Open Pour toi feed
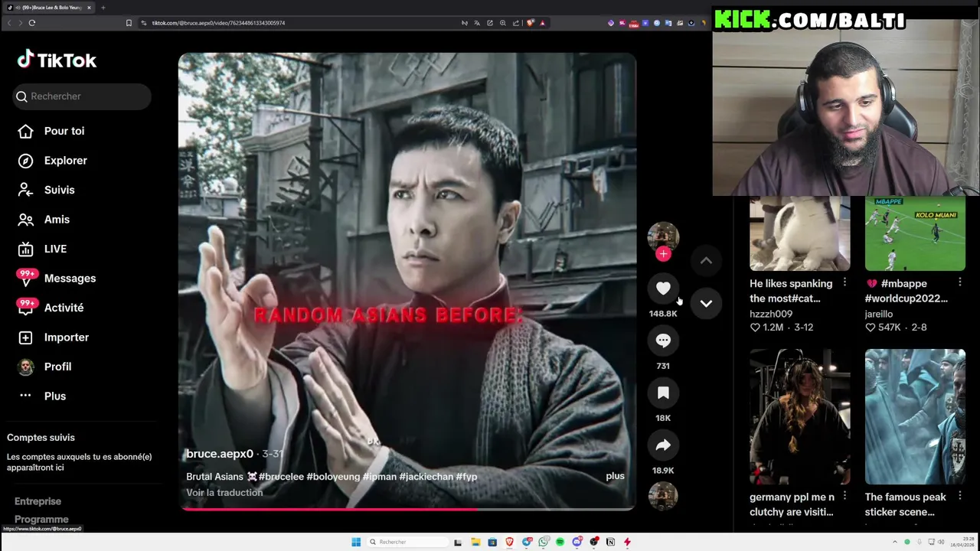980x551 pixels. click(x=64, y=131)
